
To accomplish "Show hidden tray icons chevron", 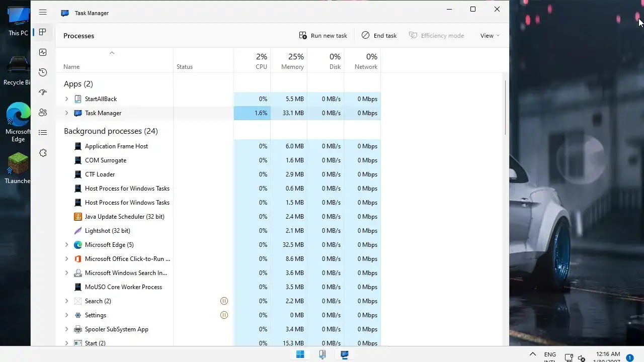I will pyautogui.click(x=532, y=354).
